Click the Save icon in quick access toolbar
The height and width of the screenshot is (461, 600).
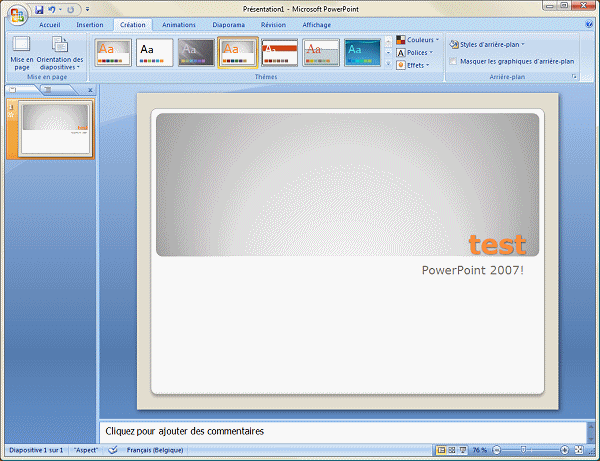point(39,9)
